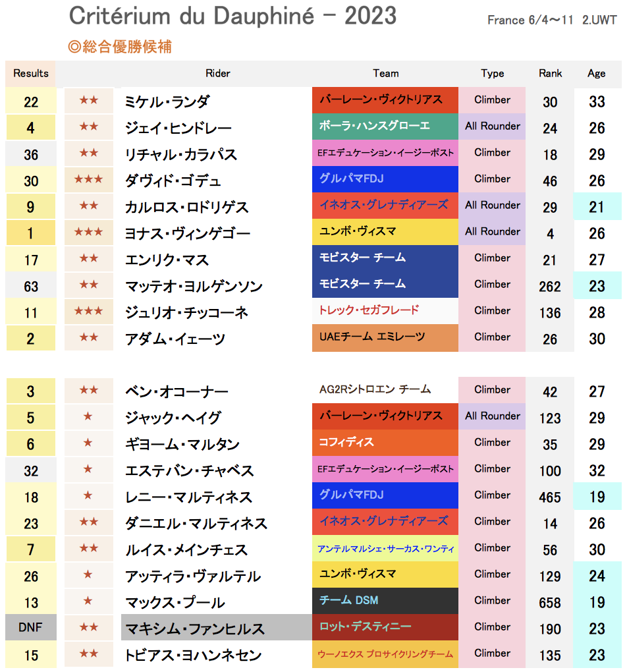Click result 2 in アダム・イェーツ row
The height and width of the screenshot is (672, 627).
click(x=30, y=339)
